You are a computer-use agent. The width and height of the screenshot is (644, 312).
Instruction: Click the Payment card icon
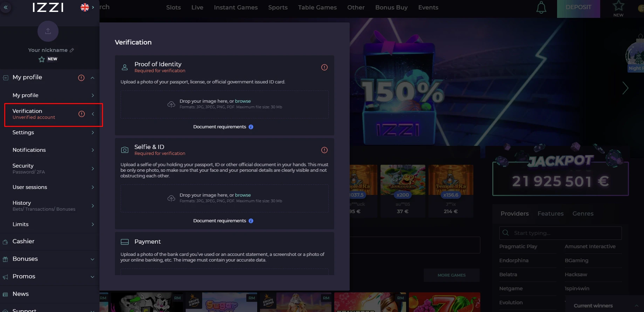tap(125, 242)
